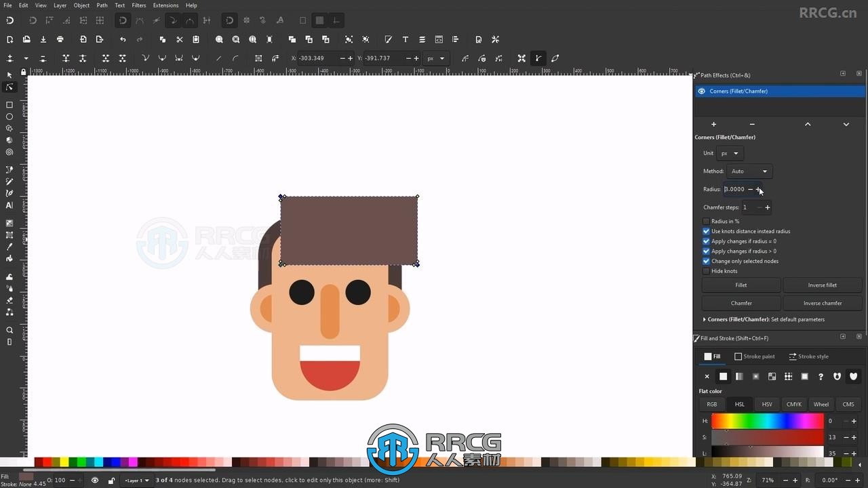Open the insert node options dropdown arrow

(26, 58)
